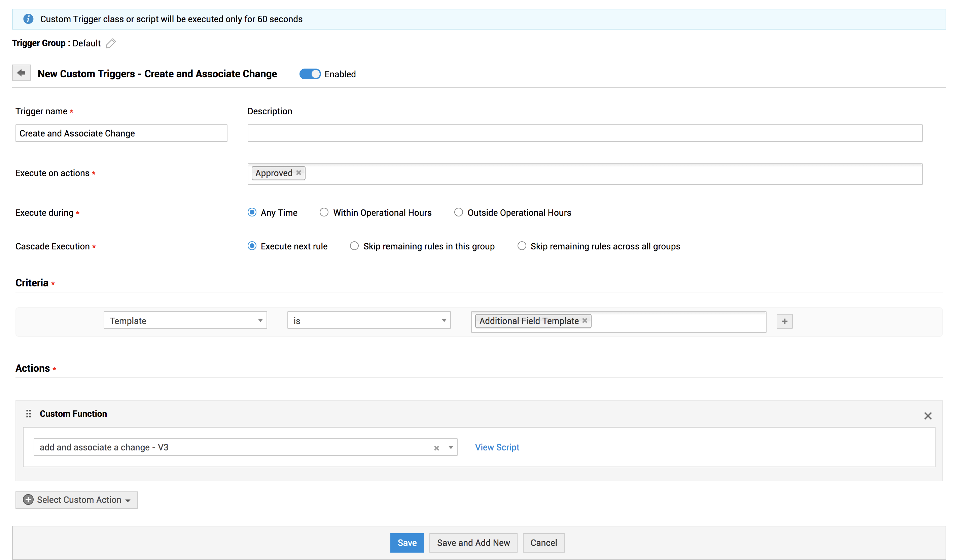Image resolution: width=953 pixels, height=560 pixels.
Task: Click the back arrow icon
Action: [x=21, y=73]
